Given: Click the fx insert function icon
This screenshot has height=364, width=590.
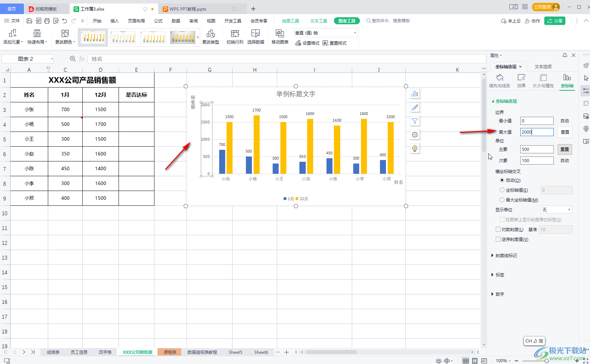Looking at the screenshot, I should point(82,59).
